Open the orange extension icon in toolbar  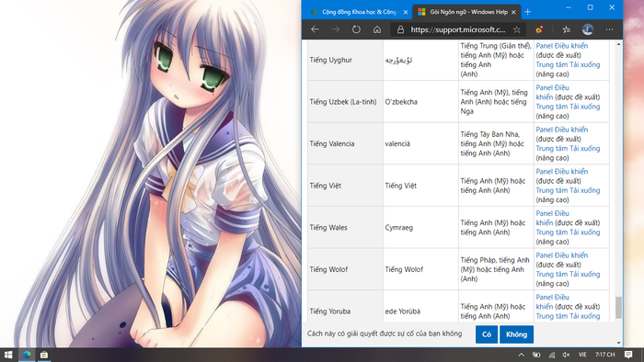click(x=539, y=29)
